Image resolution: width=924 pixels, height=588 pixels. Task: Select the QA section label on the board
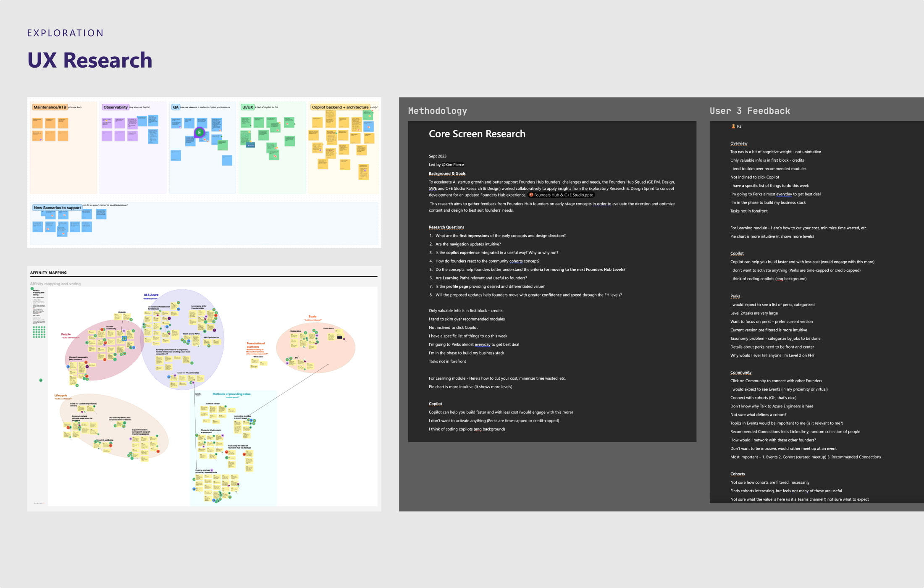point(176,107)
